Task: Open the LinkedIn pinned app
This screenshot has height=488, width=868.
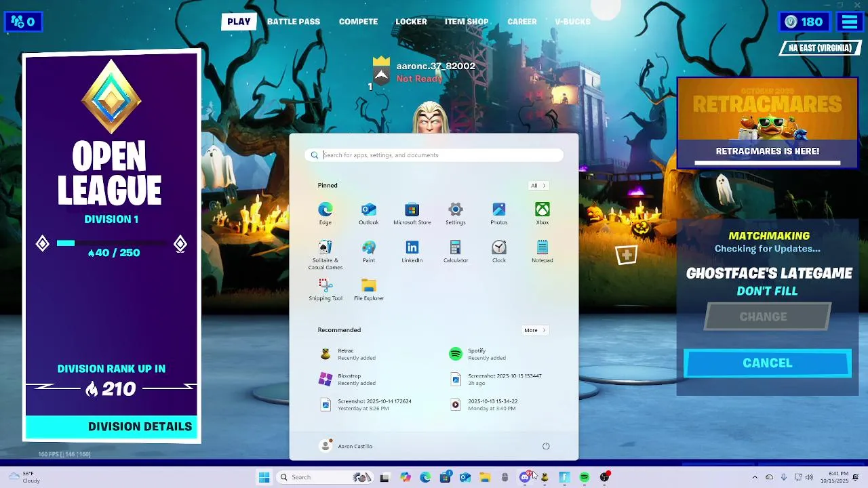Action: pos(412,251)
